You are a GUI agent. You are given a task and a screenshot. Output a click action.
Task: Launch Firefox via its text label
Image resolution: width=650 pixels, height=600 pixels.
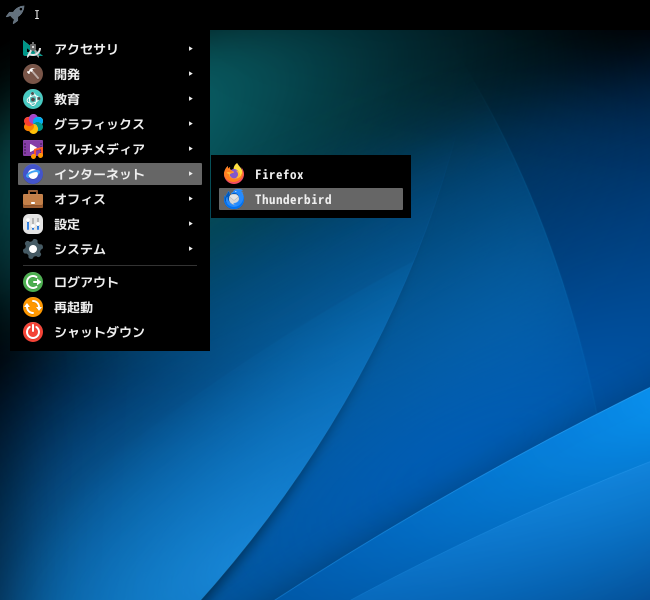pyautogui.click(x=279, y=174)
